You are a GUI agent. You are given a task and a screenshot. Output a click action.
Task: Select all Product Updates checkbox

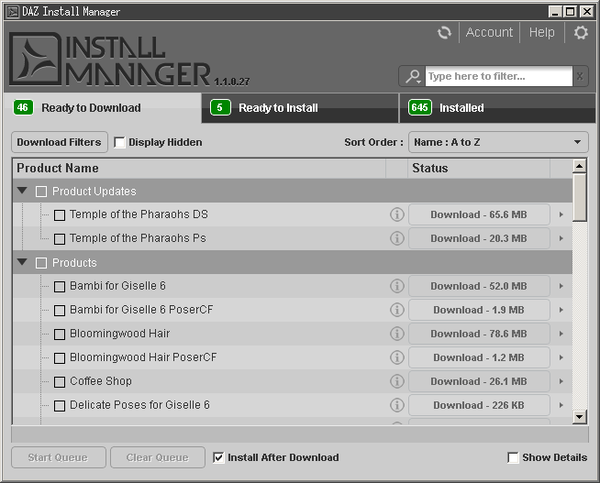[41, 191]
